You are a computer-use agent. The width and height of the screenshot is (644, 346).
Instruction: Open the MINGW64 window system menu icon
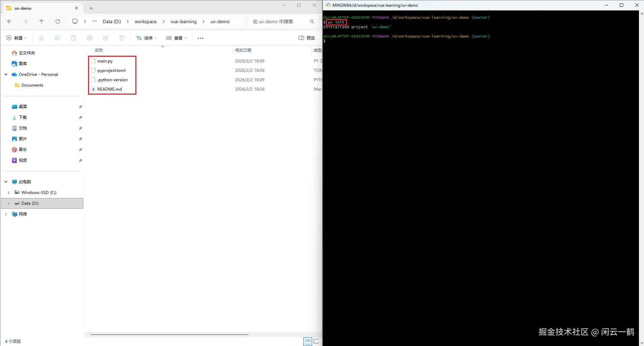click(328, 5)
